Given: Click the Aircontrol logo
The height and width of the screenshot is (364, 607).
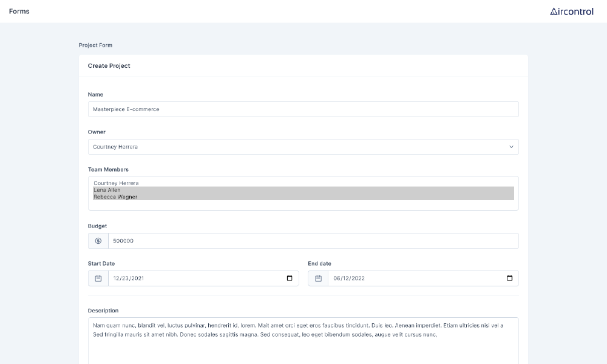Looking at the screenshot, I should point(571,12).
